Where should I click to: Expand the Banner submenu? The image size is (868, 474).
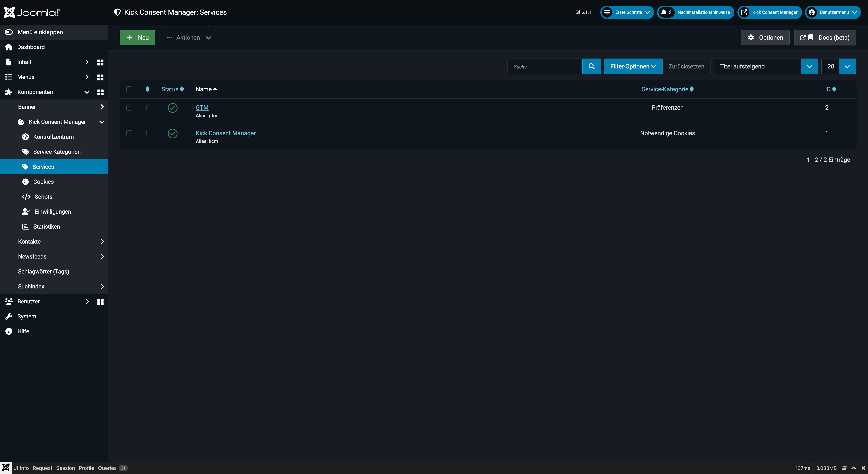102,107
